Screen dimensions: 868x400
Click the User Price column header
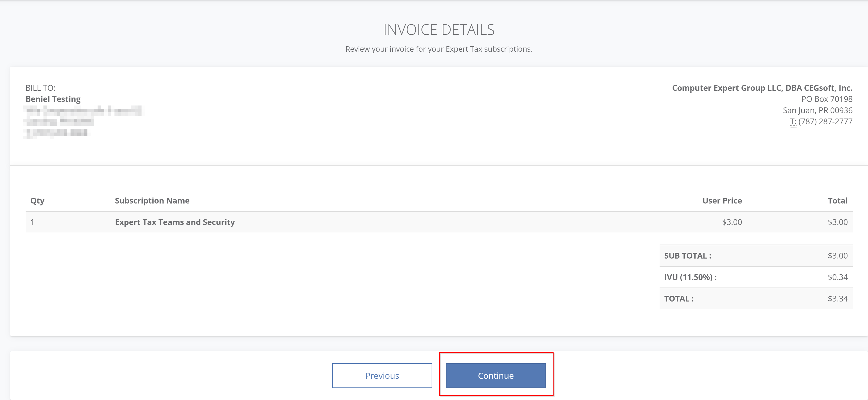(722, 201)
